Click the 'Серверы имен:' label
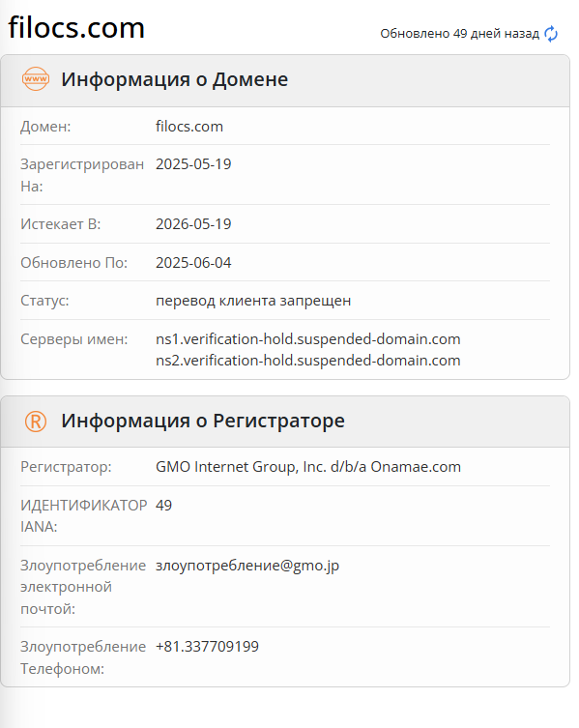This screenshot has width=579, height=728. point(73,339)
